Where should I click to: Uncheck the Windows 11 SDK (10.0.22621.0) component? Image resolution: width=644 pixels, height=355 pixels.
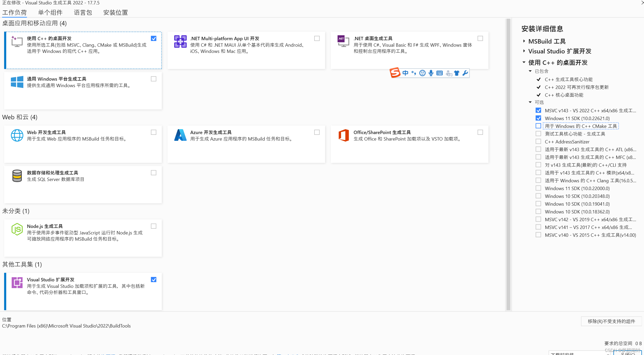pos(538,118)
